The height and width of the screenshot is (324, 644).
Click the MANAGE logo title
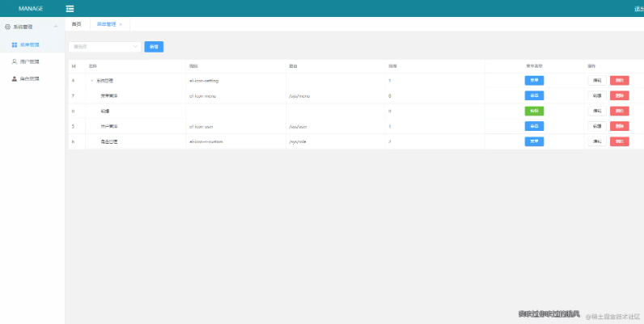[x=31, y=9]
